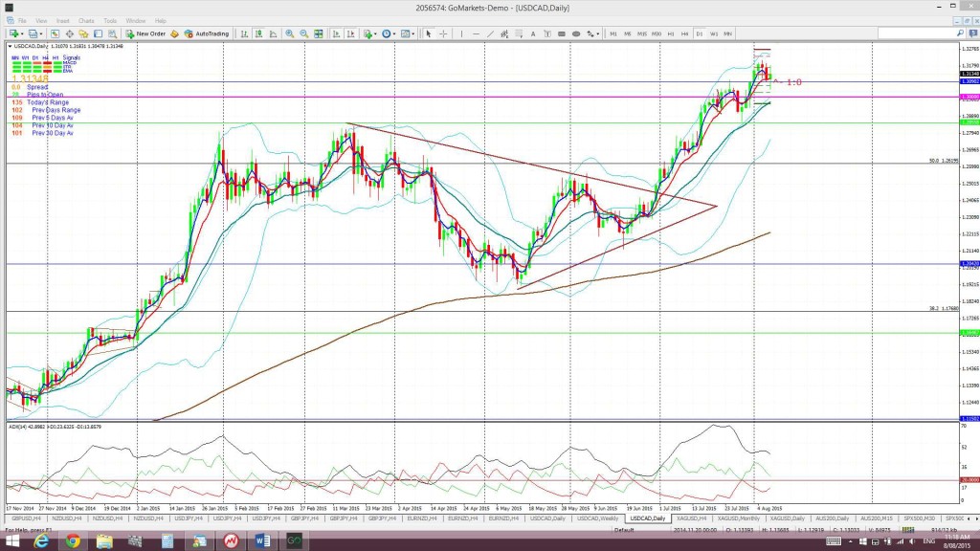The width and height of the screenshot is (980, 551).
Task: Open the Help menu
Action: click(x=161, y=21)
